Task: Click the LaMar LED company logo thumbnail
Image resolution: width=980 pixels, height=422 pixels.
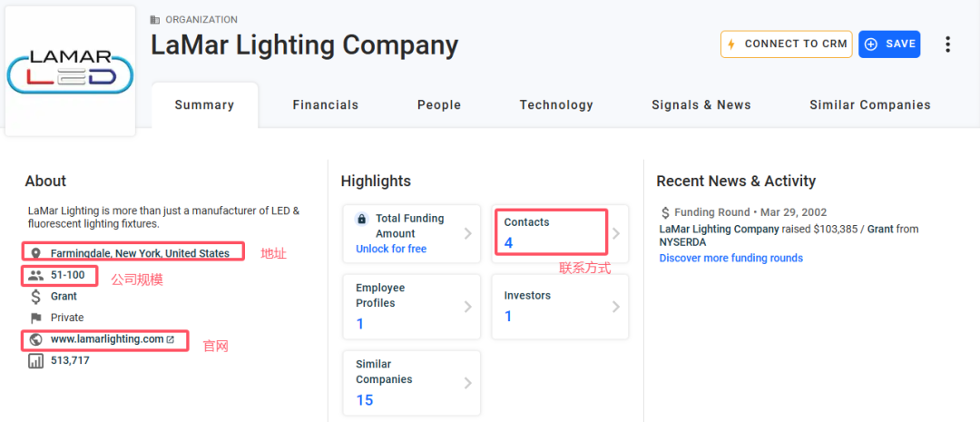Action: click(70, 73)
